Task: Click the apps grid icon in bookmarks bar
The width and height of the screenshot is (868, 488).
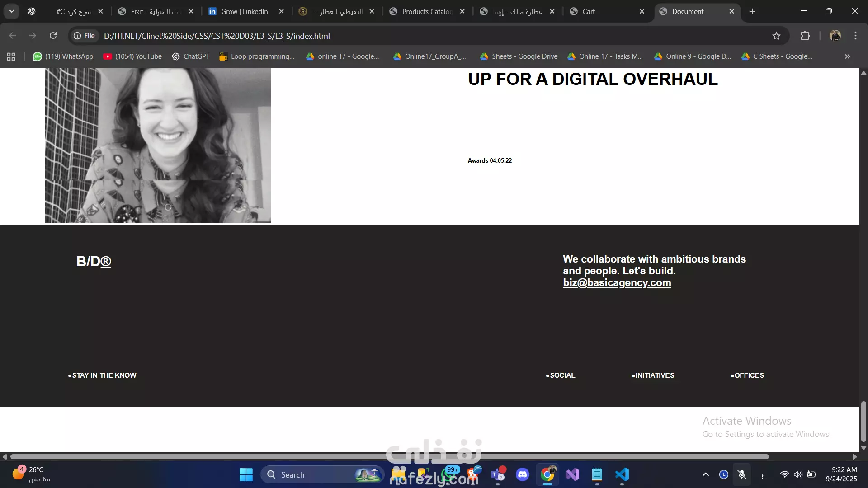Action: coord(11,56)
